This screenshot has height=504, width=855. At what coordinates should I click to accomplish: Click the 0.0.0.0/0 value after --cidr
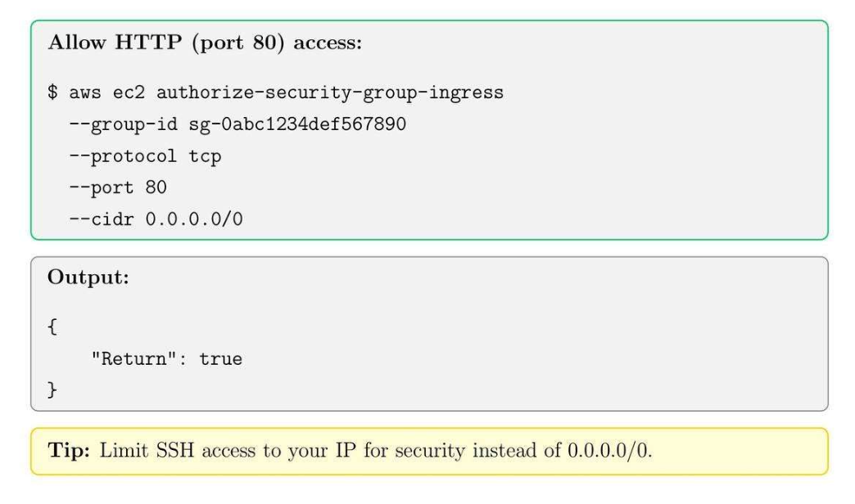(194, 220)
